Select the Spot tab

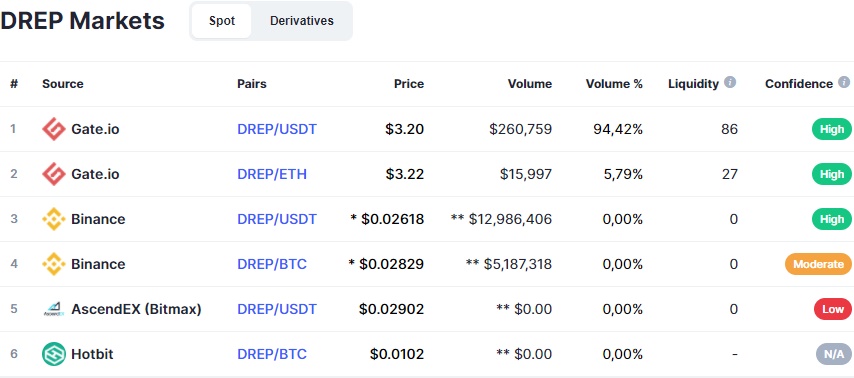(222, 21)
